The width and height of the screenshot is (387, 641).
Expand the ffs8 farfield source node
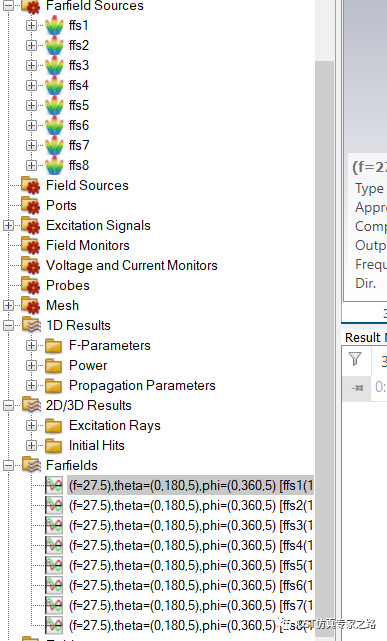point(31,166)
